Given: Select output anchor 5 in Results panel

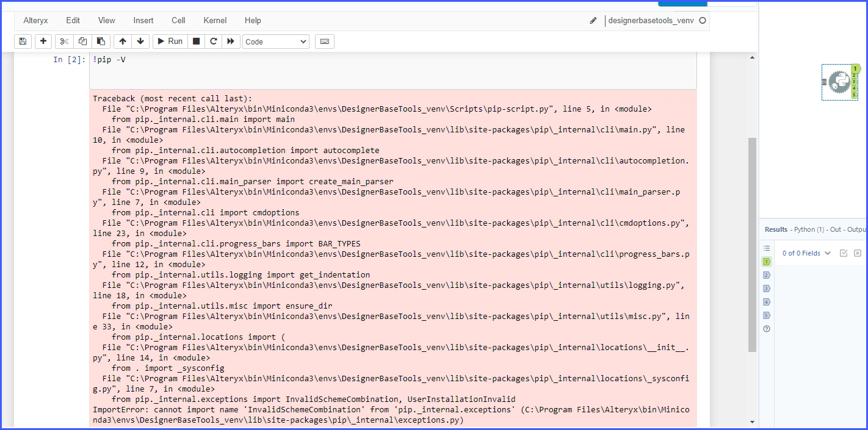Looking at the screenshot, I should [x=767, y=315].
